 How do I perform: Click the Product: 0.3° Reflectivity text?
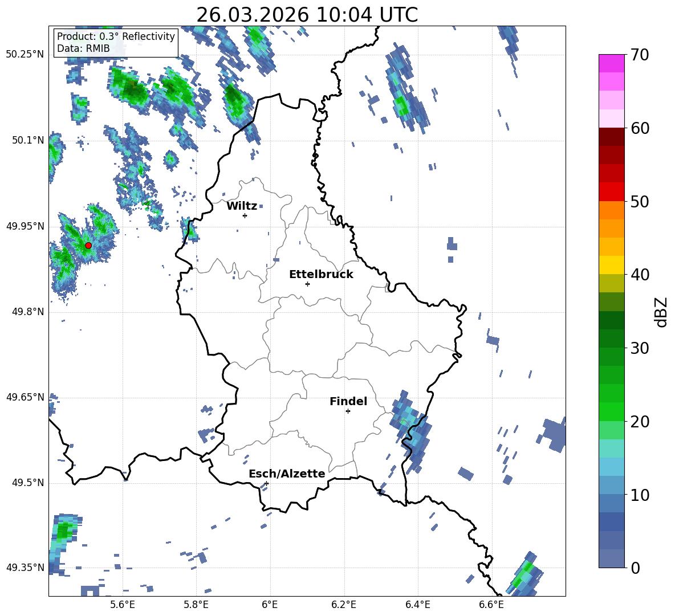pyautogui.click(x=116, y=36)
